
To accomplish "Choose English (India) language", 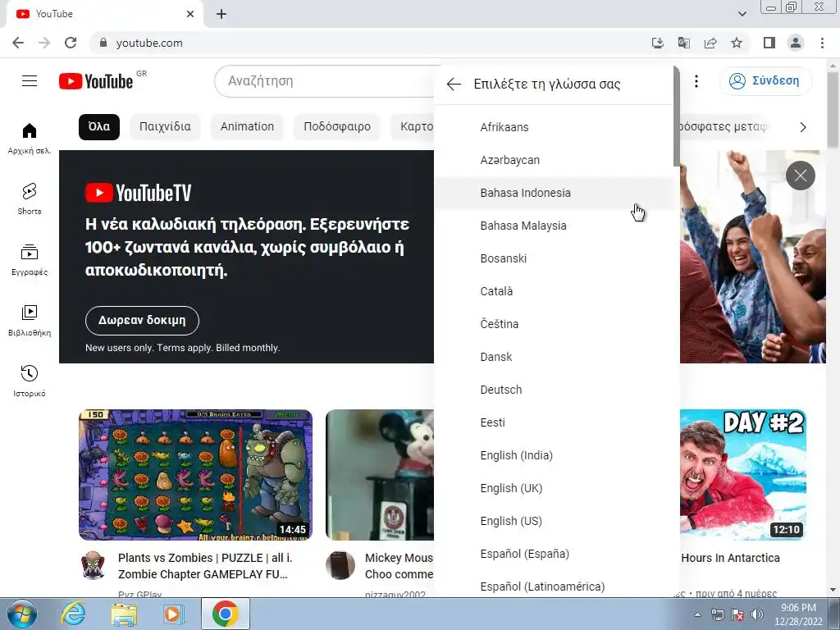I will coord(554,455).
